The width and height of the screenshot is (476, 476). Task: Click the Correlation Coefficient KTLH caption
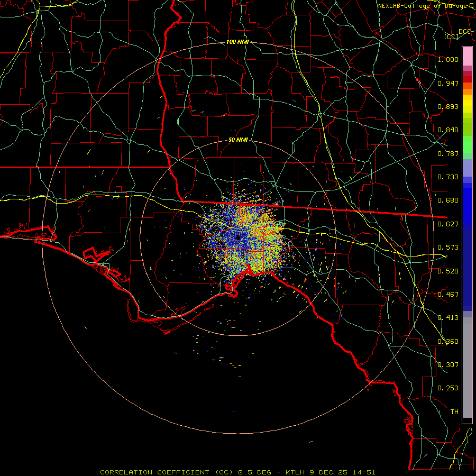point(237,472)
